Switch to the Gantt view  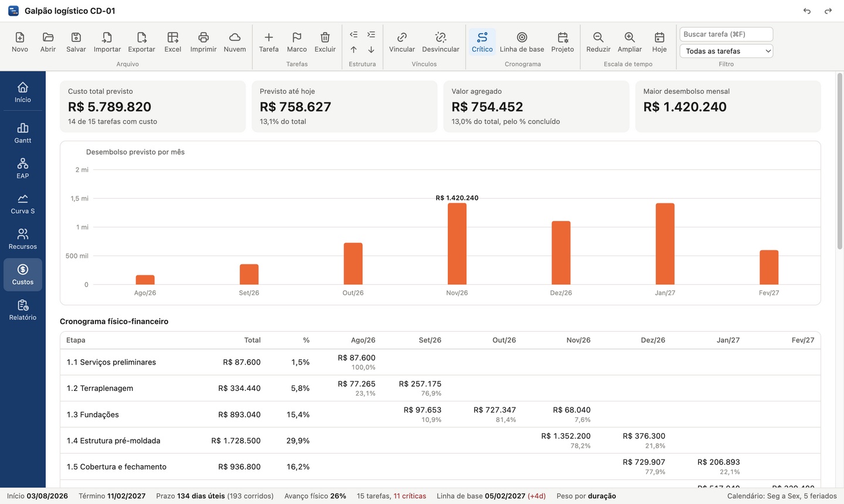click(x=23, y=133)
